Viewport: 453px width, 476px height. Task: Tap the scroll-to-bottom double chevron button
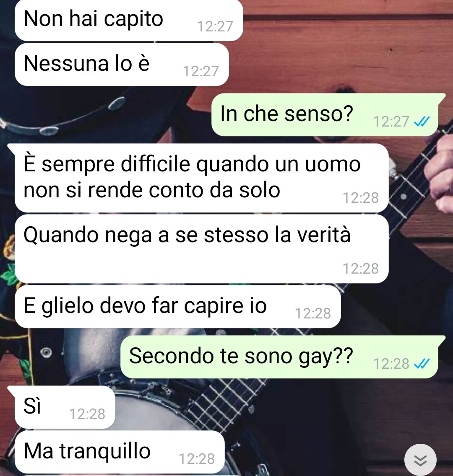click(x=420, y=460)
